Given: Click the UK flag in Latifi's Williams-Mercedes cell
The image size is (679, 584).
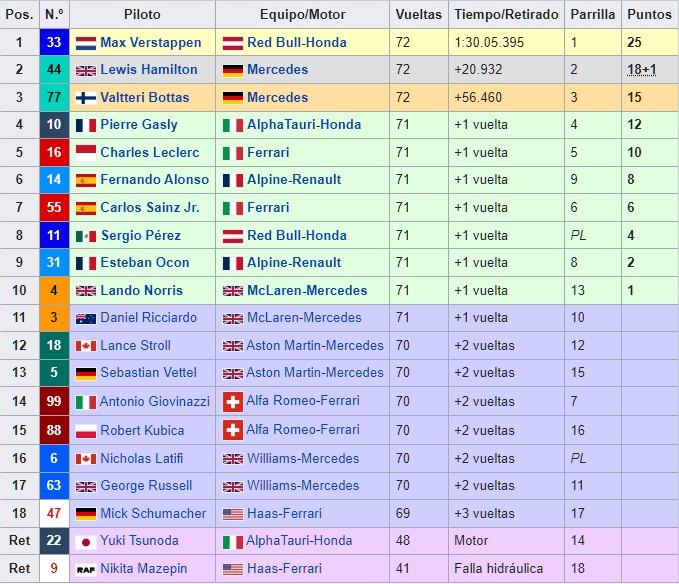Looking at the screenshot, I should tap(233, 459).
